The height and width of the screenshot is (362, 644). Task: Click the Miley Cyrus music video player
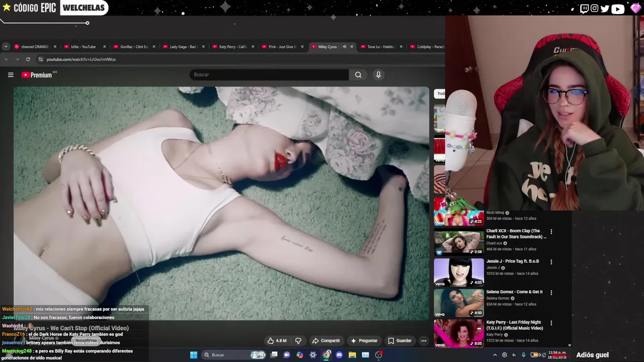[x=221, y=203]
